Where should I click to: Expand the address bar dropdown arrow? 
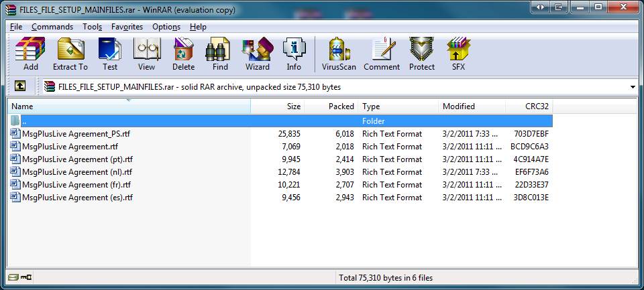click(633, 87)
